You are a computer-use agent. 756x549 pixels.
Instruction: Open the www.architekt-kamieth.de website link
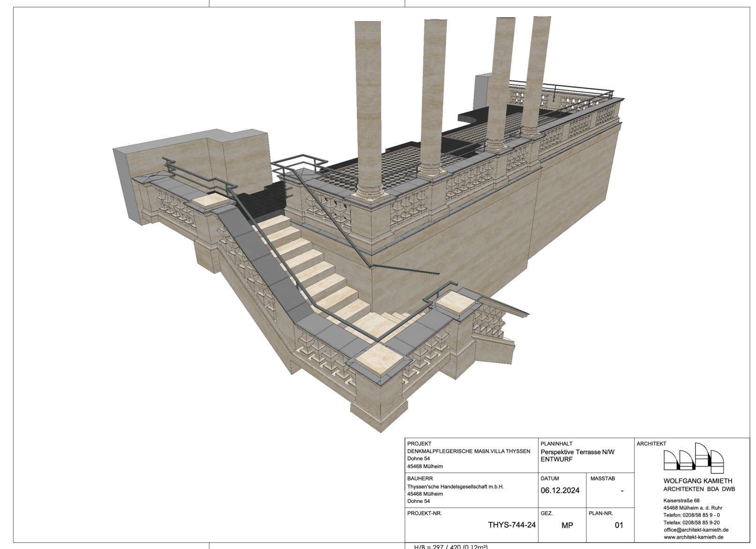click(694, 537)
